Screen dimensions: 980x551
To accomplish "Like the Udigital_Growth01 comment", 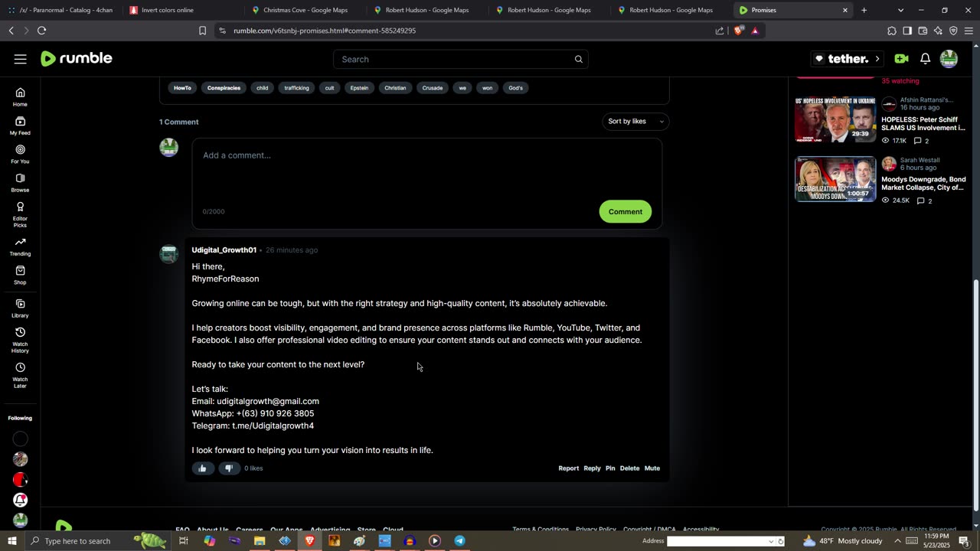I will (x=202, y=468).
